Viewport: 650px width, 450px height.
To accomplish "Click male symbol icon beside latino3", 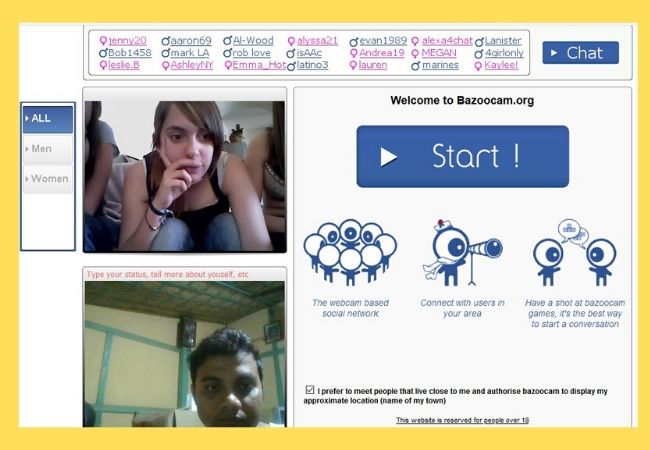I will 291,66.
